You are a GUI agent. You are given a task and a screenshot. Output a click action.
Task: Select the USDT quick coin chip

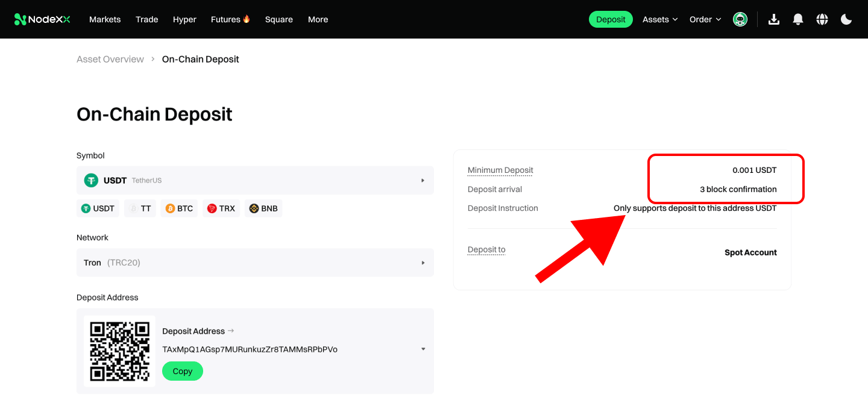coord(98,208)
